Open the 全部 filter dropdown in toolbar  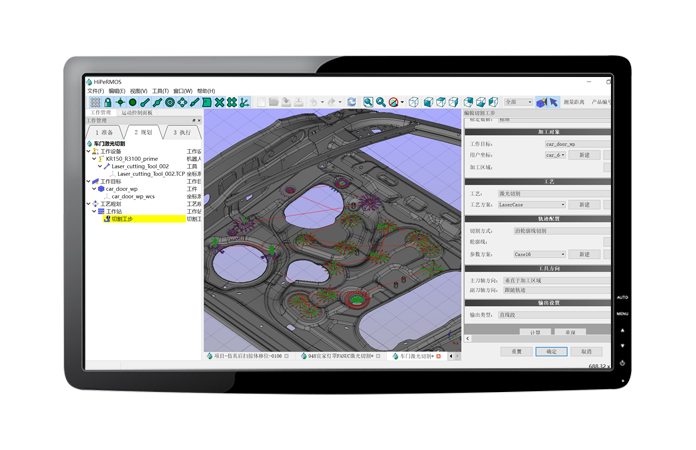pyautogui.click(x=518, y=102)
